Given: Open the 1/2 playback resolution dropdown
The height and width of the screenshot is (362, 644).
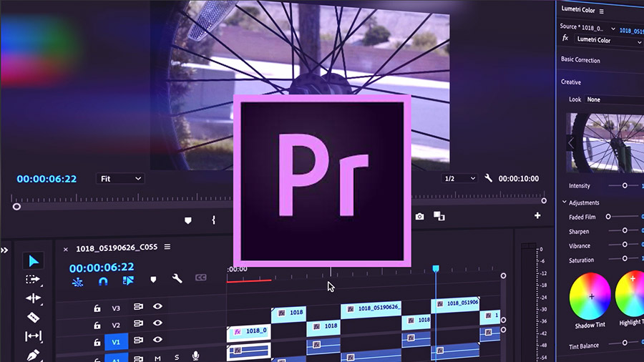Looking at the screenshot, I should tap(459, 179).
